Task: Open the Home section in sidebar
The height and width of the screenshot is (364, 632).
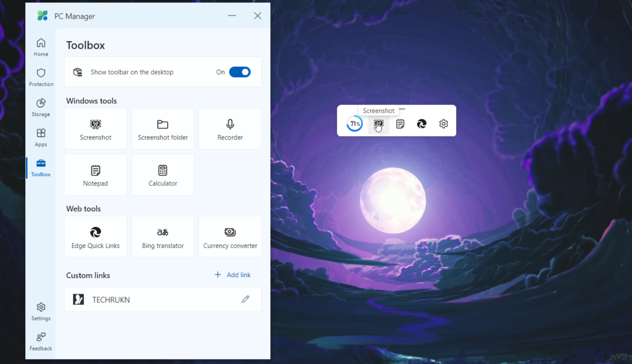Action: click(x=41, y=47)
